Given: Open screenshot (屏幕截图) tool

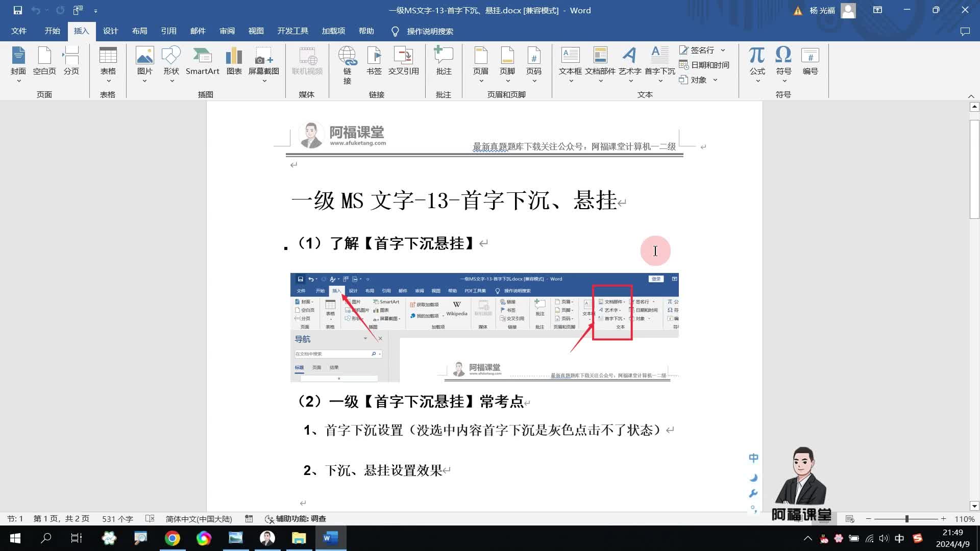Looking at the screenshot, I should point(264,65).
